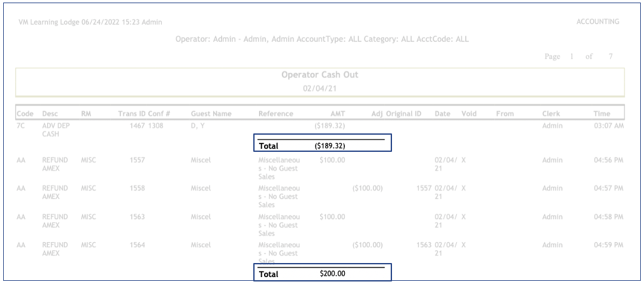Screen dimensions: 644x284
Task: Select the ADV DEP CASH description
Action: 51,130
